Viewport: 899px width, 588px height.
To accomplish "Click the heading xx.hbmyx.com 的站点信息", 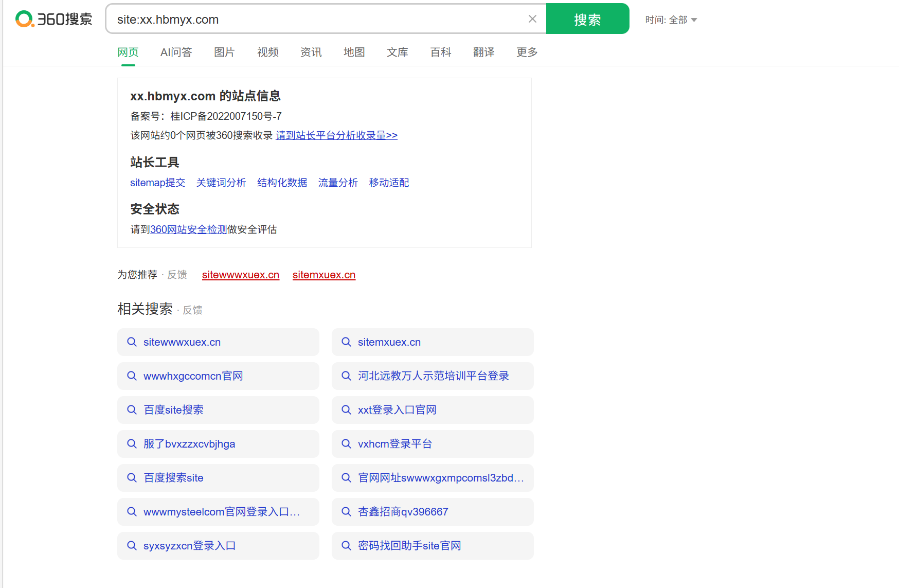I will coord(205,96).
